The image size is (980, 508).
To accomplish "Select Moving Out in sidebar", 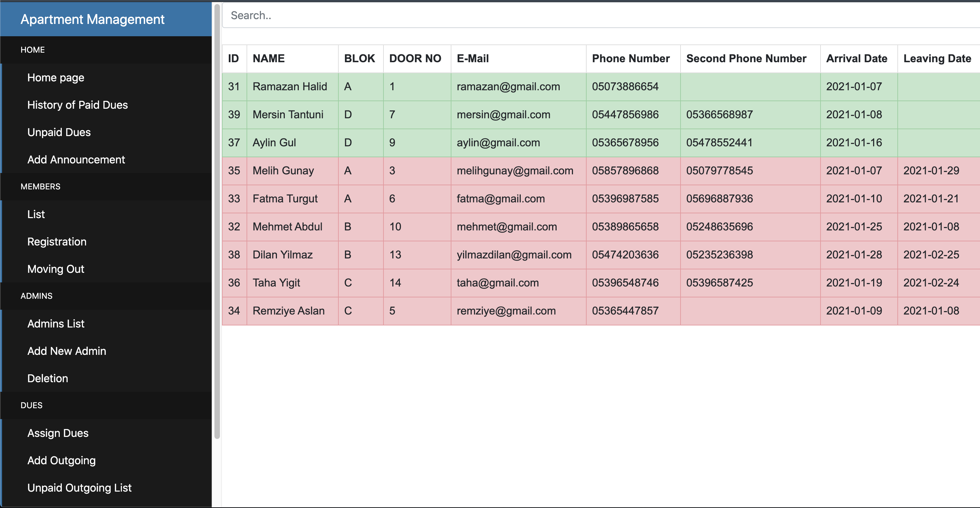I will click(x=56, y=269).
